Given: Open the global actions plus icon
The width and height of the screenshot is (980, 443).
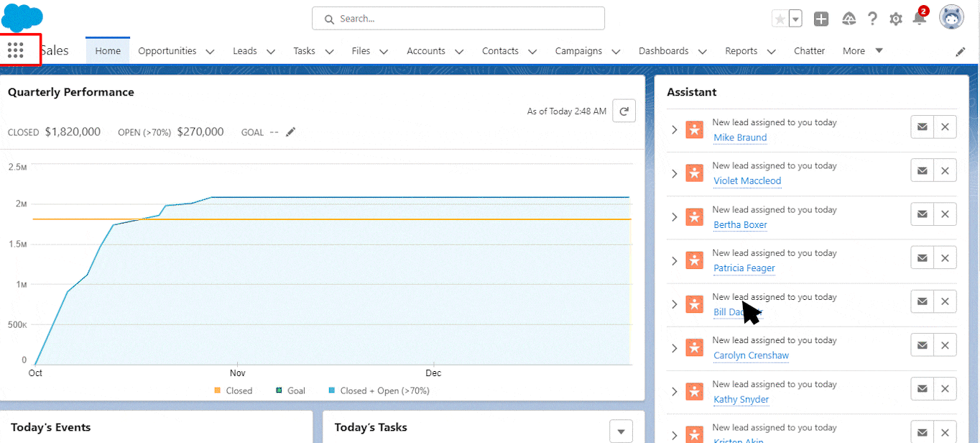Looking at the screenshot, I should tap(821, 19).
